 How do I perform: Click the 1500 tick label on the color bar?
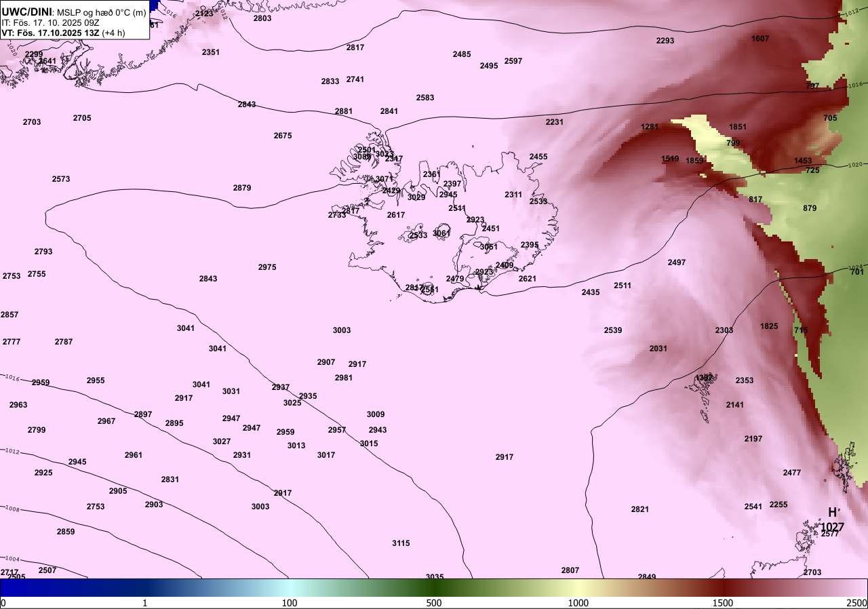tap(723, 603)
